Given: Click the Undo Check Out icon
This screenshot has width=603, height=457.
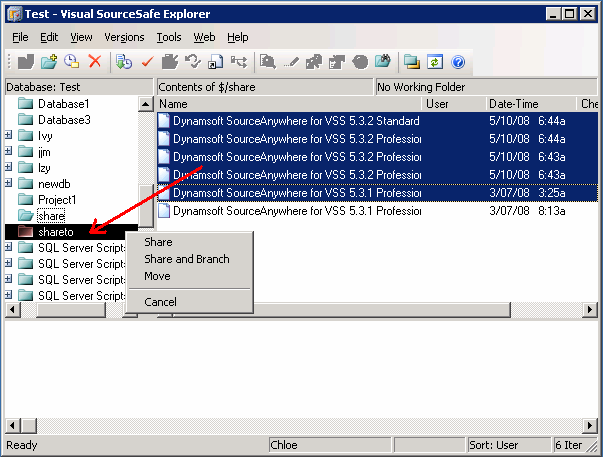Looking at the screenshot, I should click(192, 62).
